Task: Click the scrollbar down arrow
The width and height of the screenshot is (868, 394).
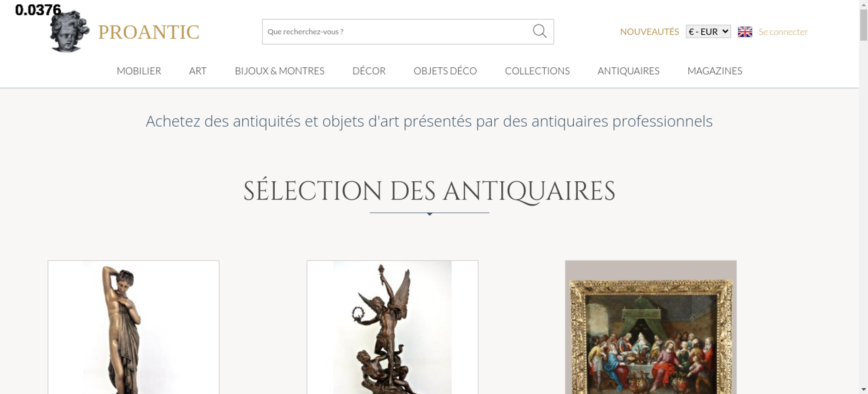Action: click(x=863, y=389)
